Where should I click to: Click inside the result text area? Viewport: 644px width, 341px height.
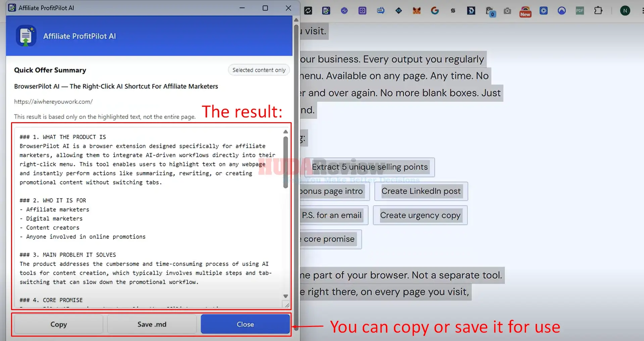(148, 218)
